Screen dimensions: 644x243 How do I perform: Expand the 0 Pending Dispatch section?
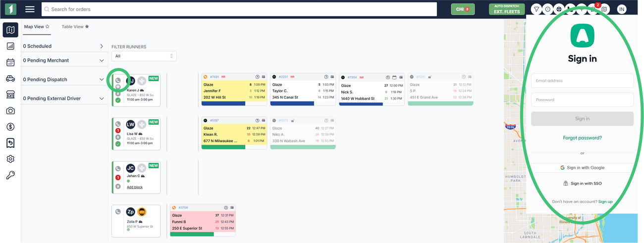point(102,80)
